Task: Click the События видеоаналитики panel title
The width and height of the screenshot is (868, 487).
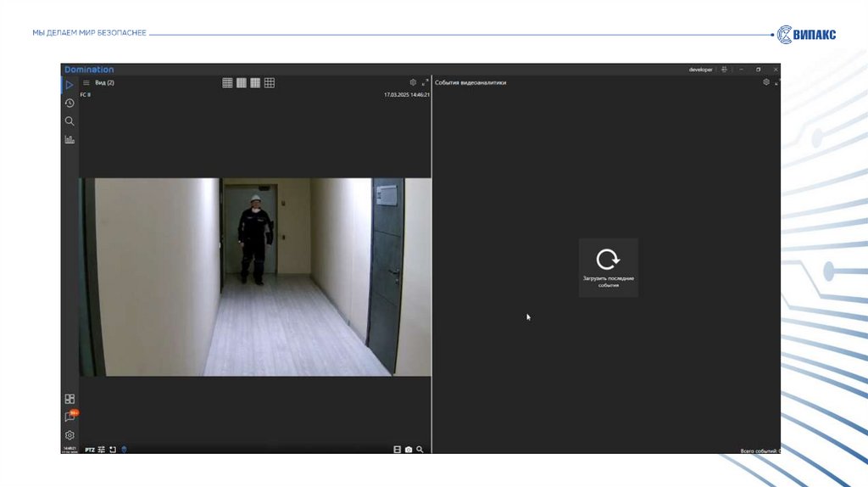Action: (470, 82)
